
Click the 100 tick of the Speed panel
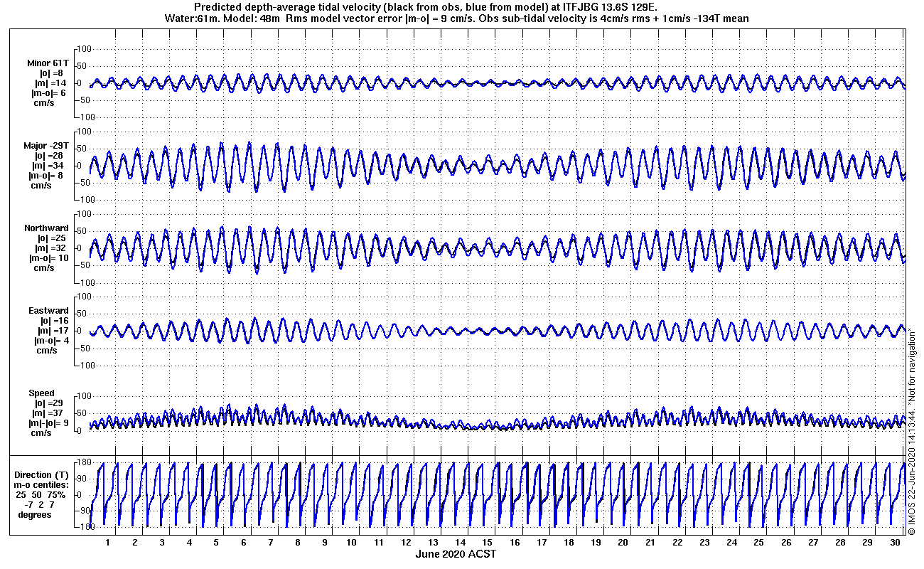tap(84, 396)
